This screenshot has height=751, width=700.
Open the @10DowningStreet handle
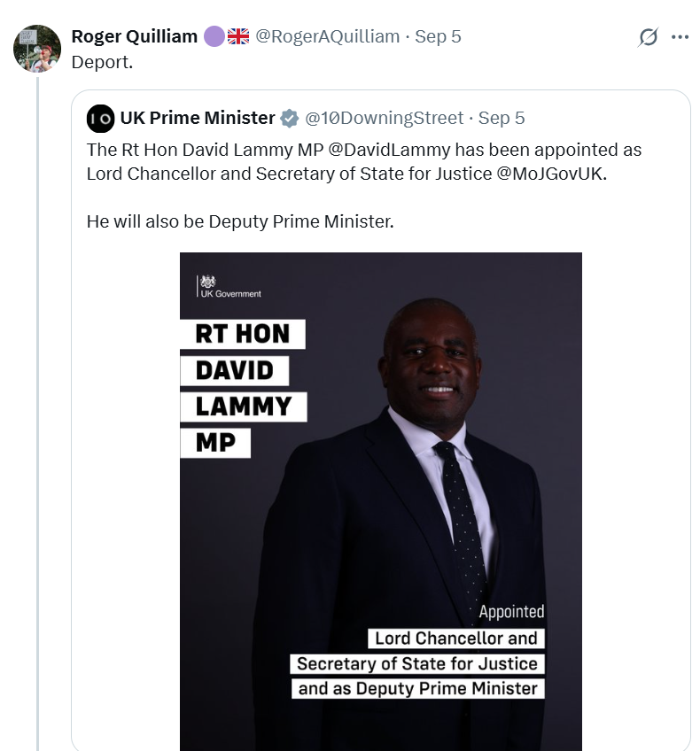point(384,118)
